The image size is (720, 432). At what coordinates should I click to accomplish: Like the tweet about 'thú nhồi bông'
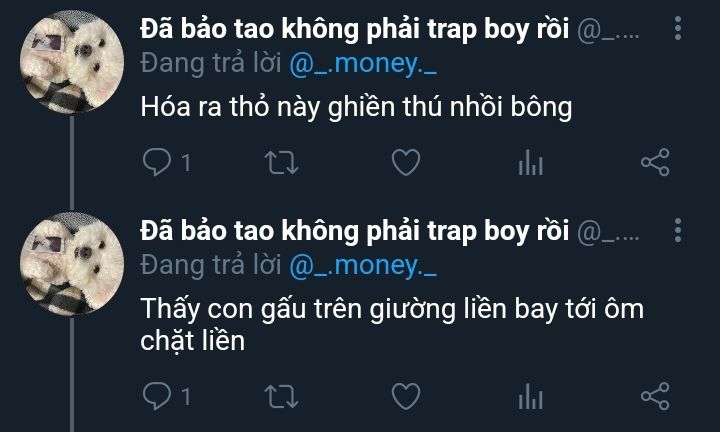coord(406,163)
